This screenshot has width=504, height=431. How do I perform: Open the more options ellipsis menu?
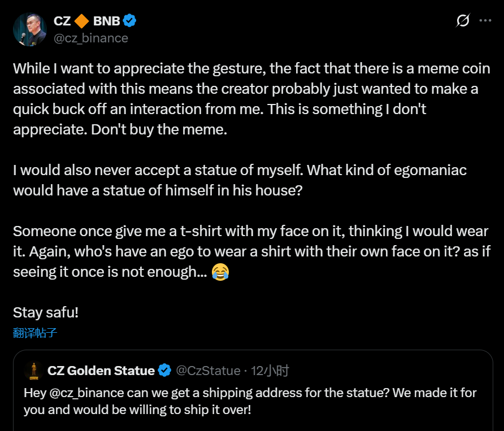coord(485,21)
